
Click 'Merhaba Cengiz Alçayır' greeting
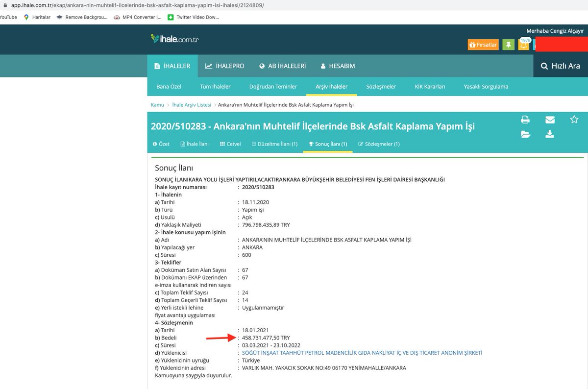(x=555, y=31)
